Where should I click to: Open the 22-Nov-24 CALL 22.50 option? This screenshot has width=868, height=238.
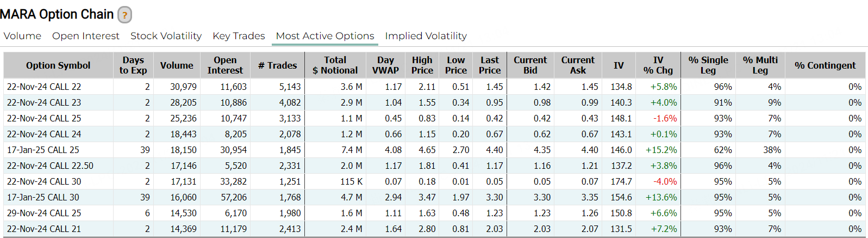50,166
